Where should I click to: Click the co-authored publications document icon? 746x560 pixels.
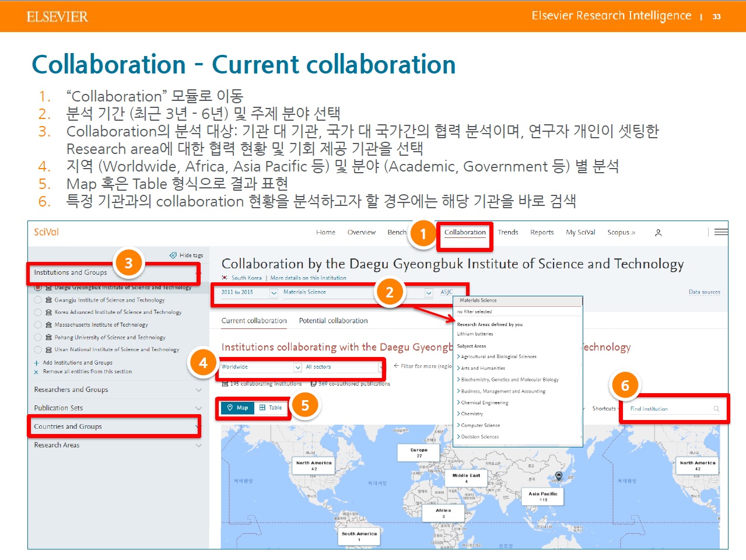314,384
